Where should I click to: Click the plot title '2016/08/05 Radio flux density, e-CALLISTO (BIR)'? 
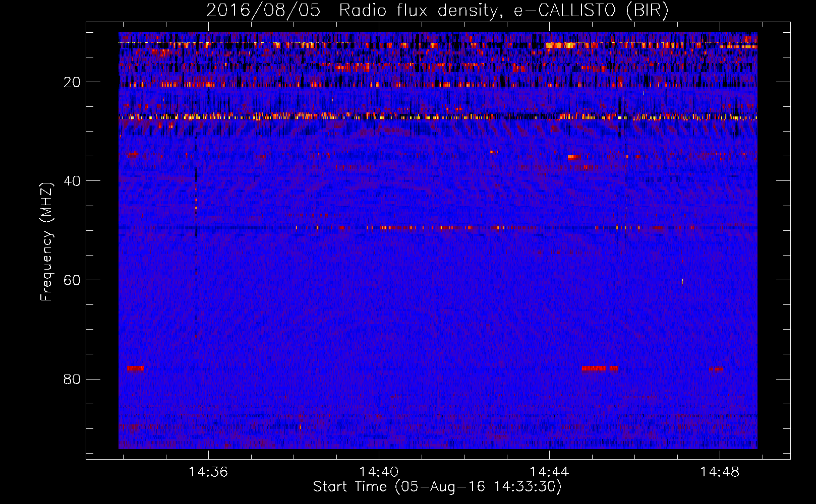coord(437,11)
